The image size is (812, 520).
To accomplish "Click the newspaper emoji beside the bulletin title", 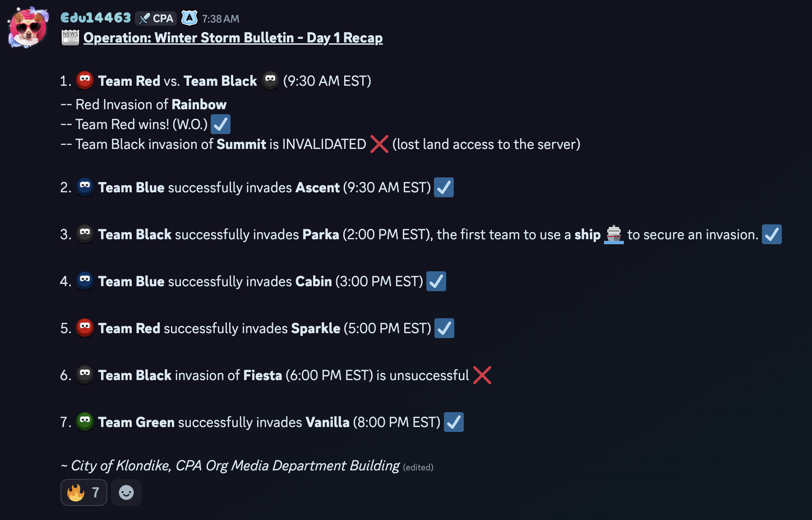I will tap(70, 38).
